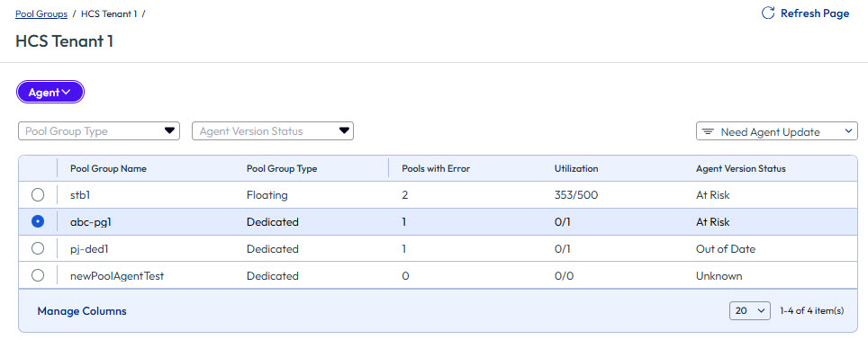This screenshot has height=340, width=868.
Task: Go to Pool Groups breadcrumb link
Action: pyautogui.click(x=41, y=13)
